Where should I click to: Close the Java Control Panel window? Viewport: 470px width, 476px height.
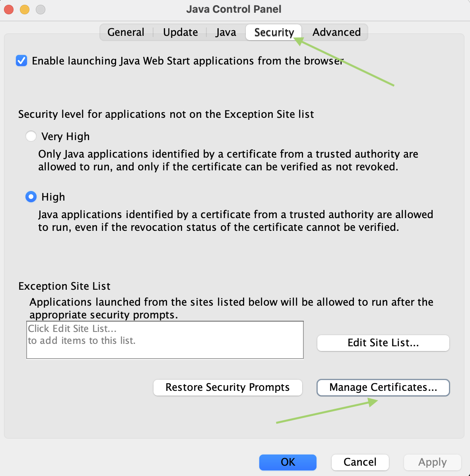[x=8, y=9]
